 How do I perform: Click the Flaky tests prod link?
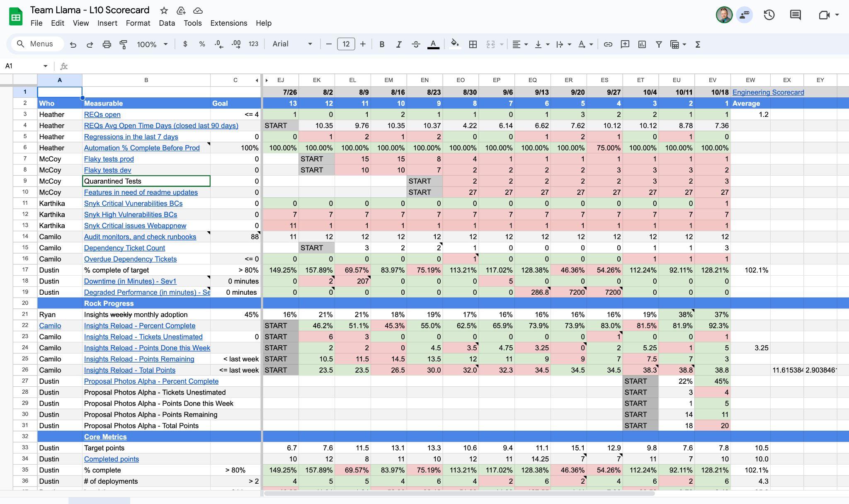pos(109,159)
